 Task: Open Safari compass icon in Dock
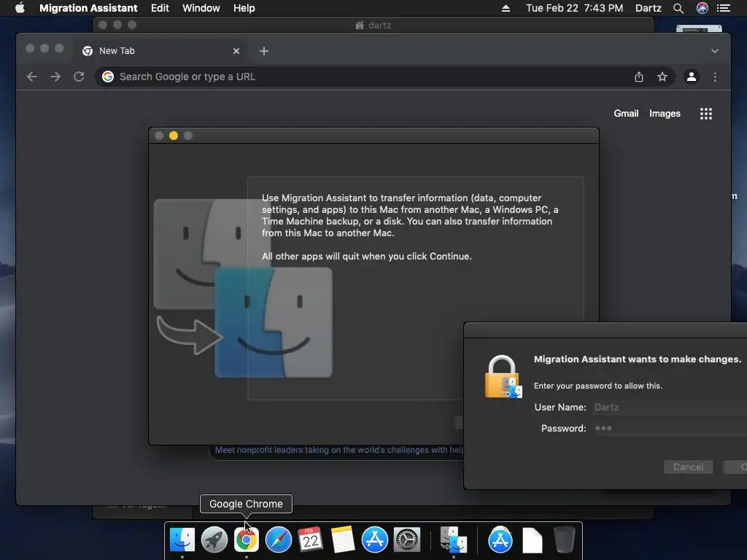pyautogui.click(x=278, y=540)
